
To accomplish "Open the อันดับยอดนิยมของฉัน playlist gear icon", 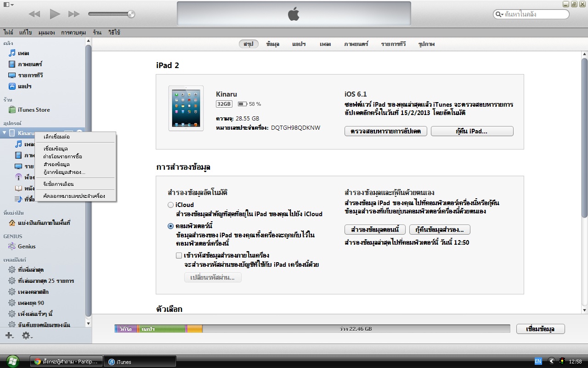I will point(12,325).
